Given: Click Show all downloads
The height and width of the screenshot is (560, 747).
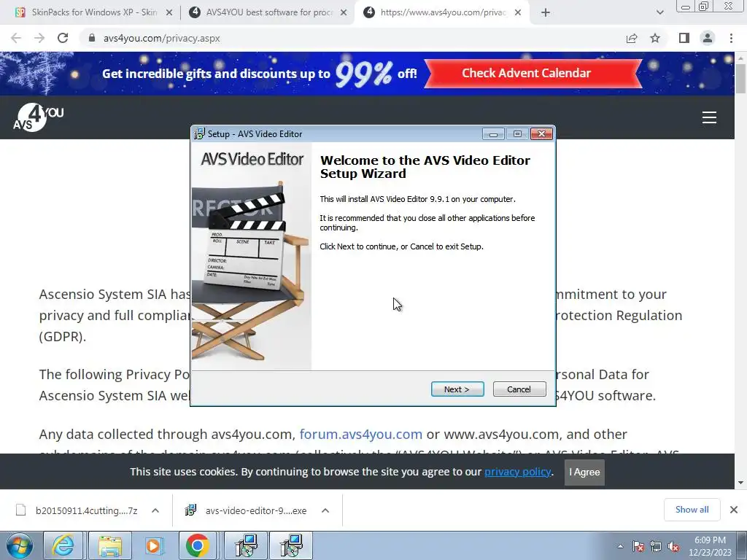Looking at the screenshot, I should (x=692, y=510).
